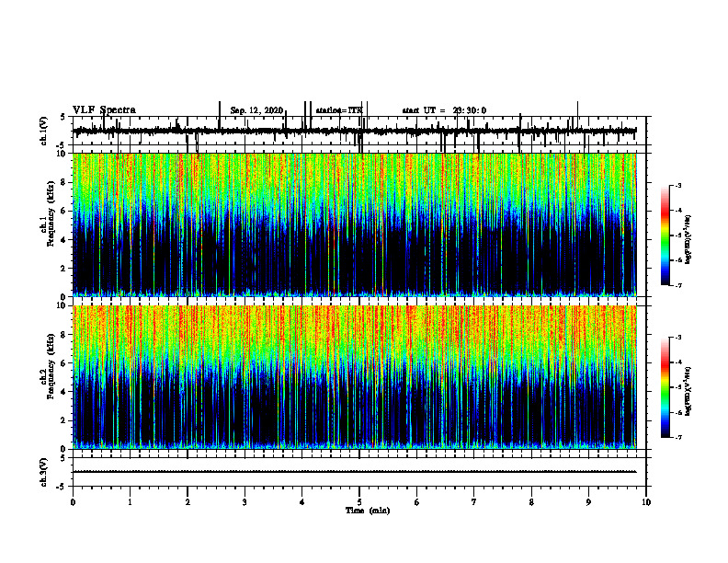Click the "ch.1(V)" waveform axis label

[43, 131]
